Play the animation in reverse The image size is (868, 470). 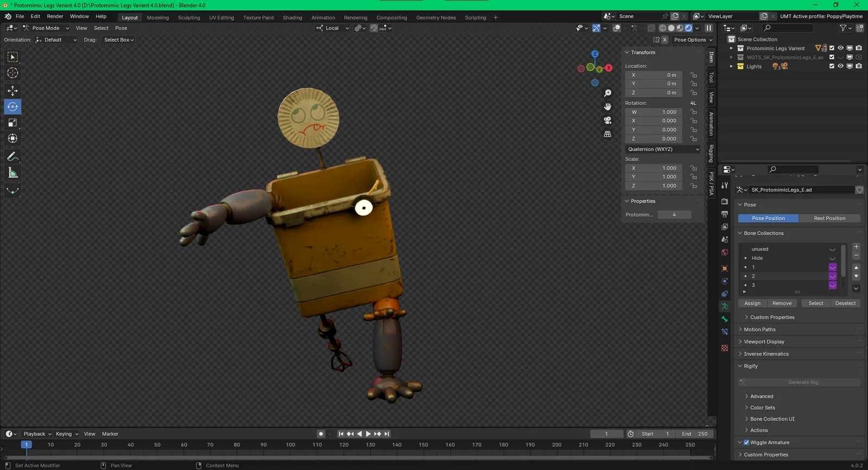[x=359, y=434]
